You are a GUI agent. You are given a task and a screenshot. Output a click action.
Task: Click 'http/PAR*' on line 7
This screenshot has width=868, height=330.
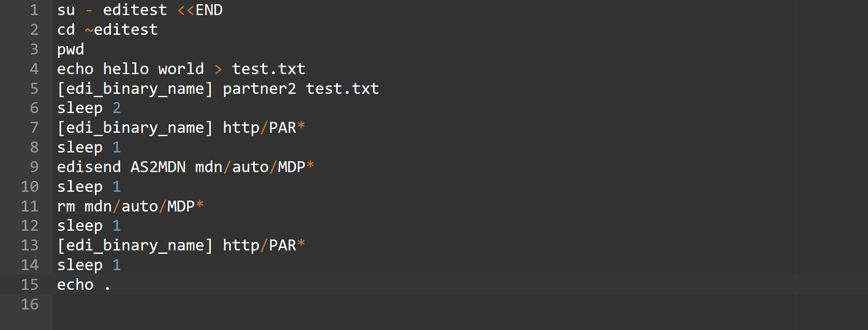pyautogui.click(x=264, y=128)
